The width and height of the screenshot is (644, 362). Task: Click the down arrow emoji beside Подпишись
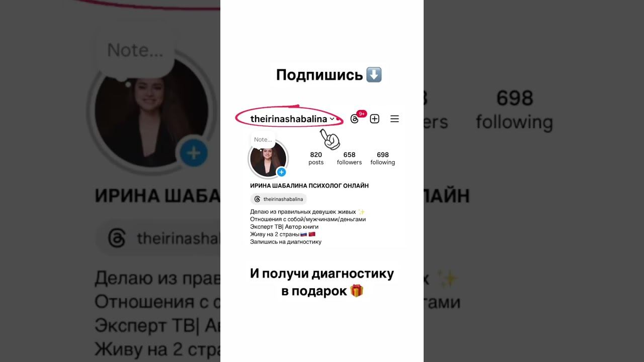[374, 75]
